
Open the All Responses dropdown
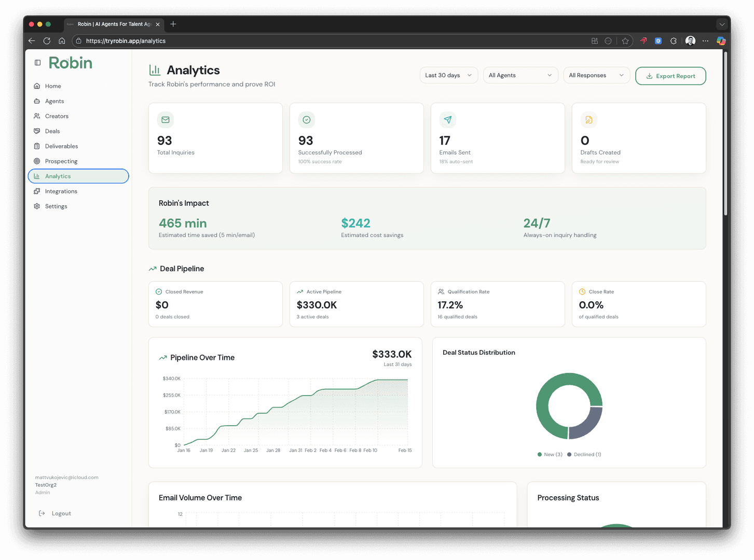(596, 75)
